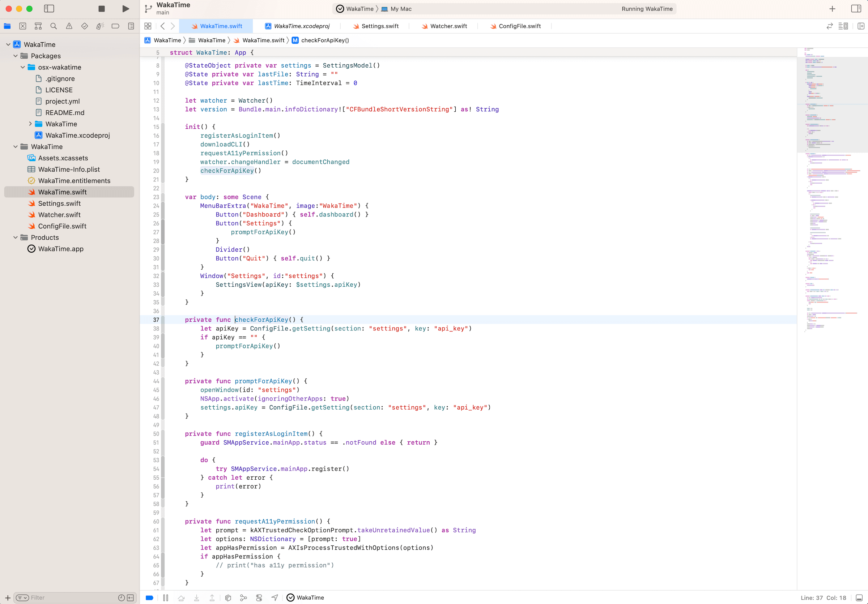Enable the Code Review comparison view
The image size is (868, 604).
click(829, 26)
